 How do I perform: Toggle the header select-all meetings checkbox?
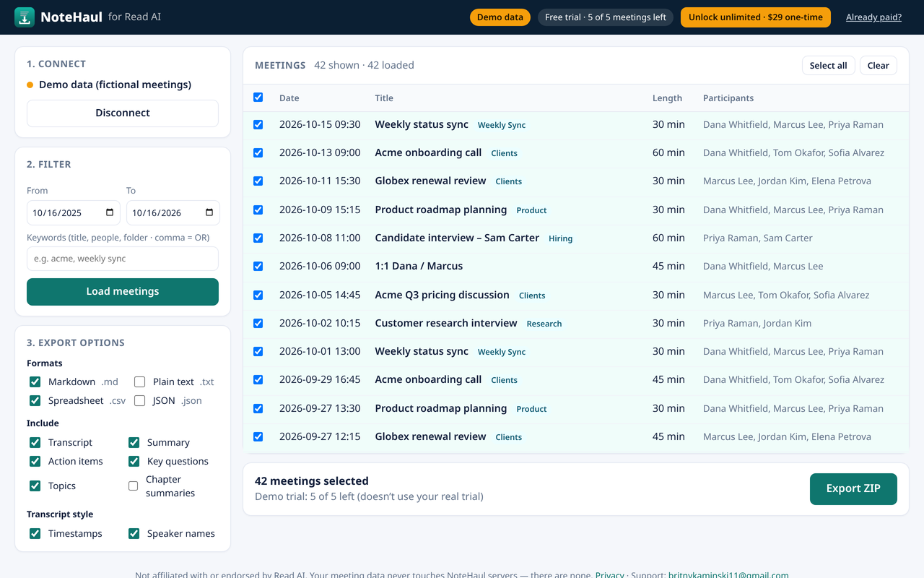pos(258,98)
